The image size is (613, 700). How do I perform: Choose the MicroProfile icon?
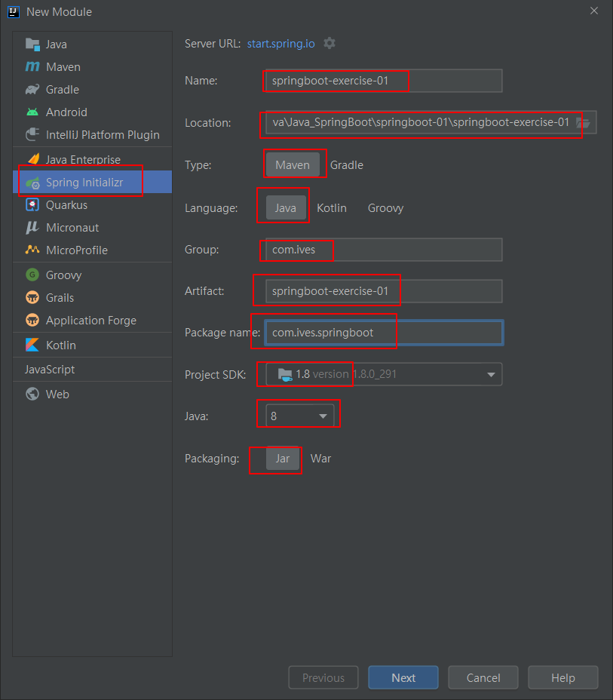(x=32, y=250)
